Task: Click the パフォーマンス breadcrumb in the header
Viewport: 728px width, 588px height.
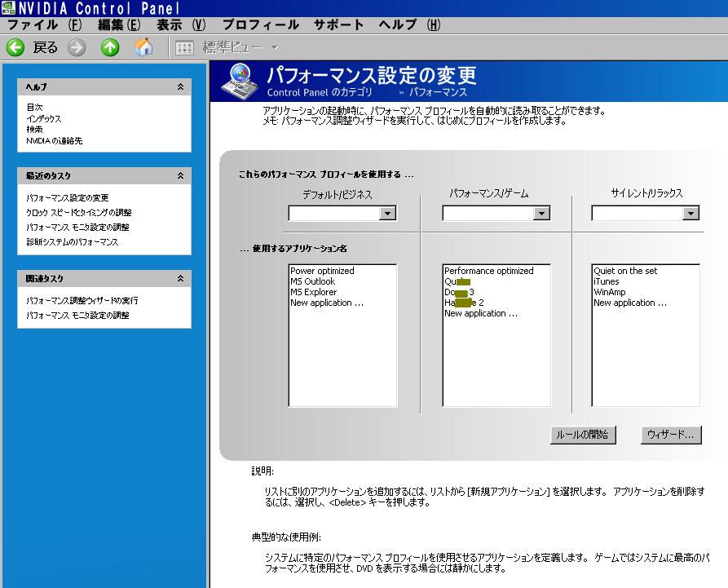Action: click(438, 92)
